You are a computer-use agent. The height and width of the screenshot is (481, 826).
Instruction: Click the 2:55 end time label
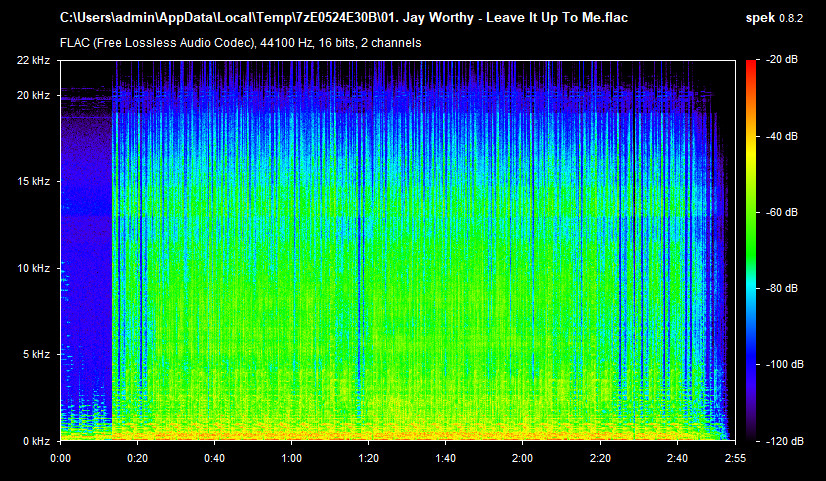(x=735, y=458)
